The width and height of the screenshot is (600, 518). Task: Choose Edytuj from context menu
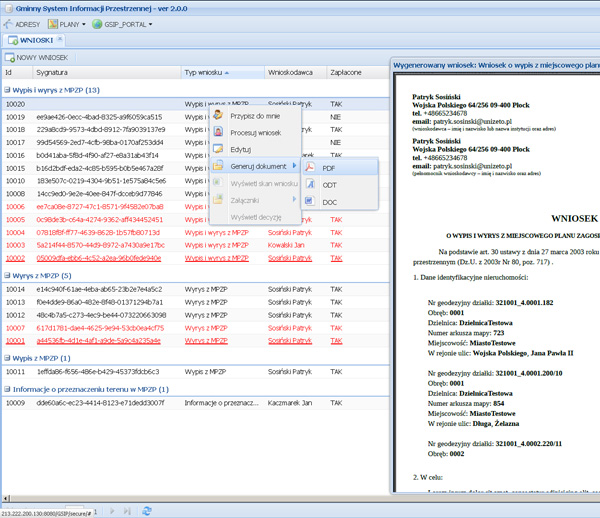coord(256,149)
